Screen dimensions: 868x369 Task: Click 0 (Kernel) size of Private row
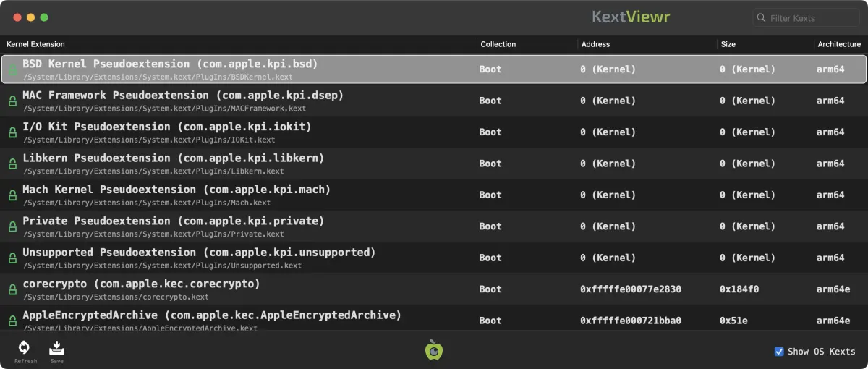point(747,226)
